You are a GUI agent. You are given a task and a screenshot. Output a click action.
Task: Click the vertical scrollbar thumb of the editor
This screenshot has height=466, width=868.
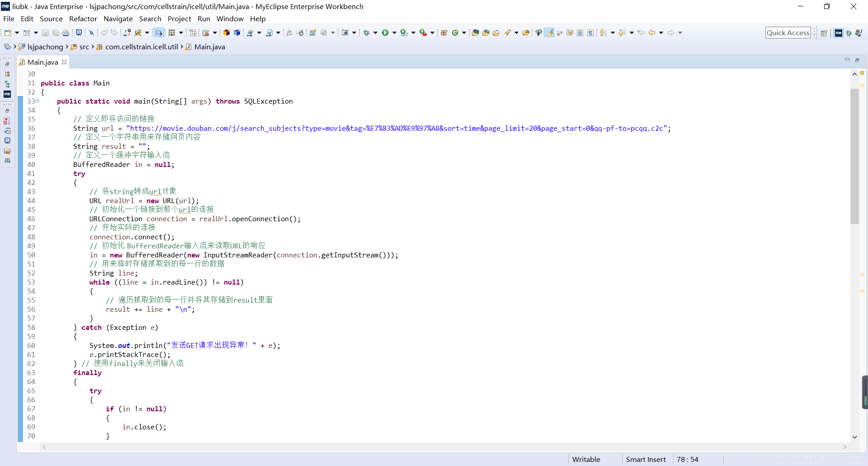[x=854, y=156]
